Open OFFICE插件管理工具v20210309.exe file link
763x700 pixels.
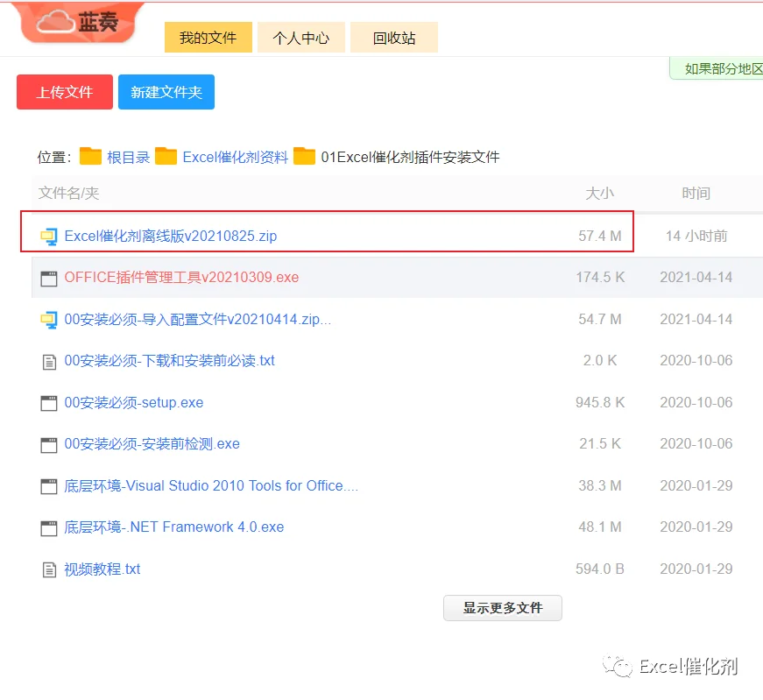click(181, 278)
